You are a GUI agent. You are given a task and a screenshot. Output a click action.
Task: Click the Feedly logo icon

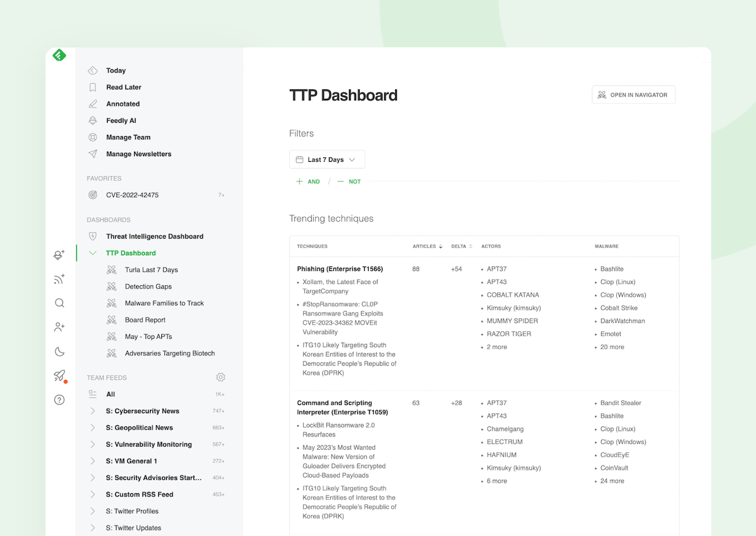point(59,55)
